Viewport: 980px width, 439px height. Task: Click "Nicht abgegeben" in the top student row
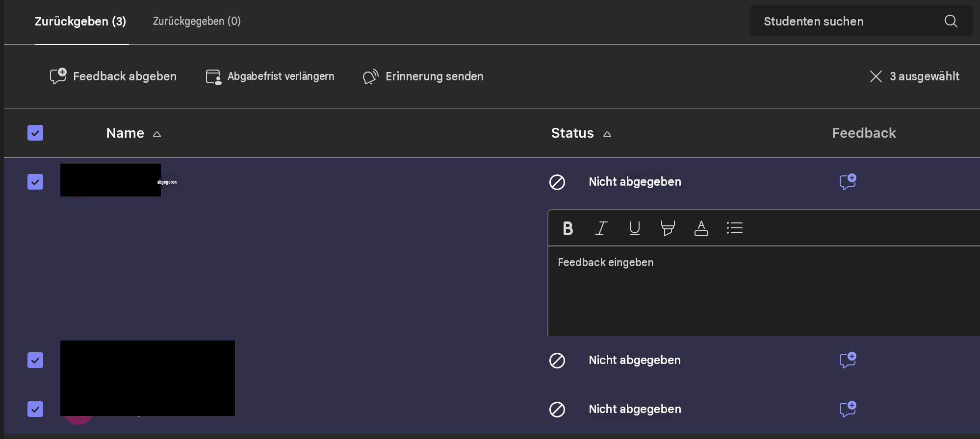coord(635,182)
